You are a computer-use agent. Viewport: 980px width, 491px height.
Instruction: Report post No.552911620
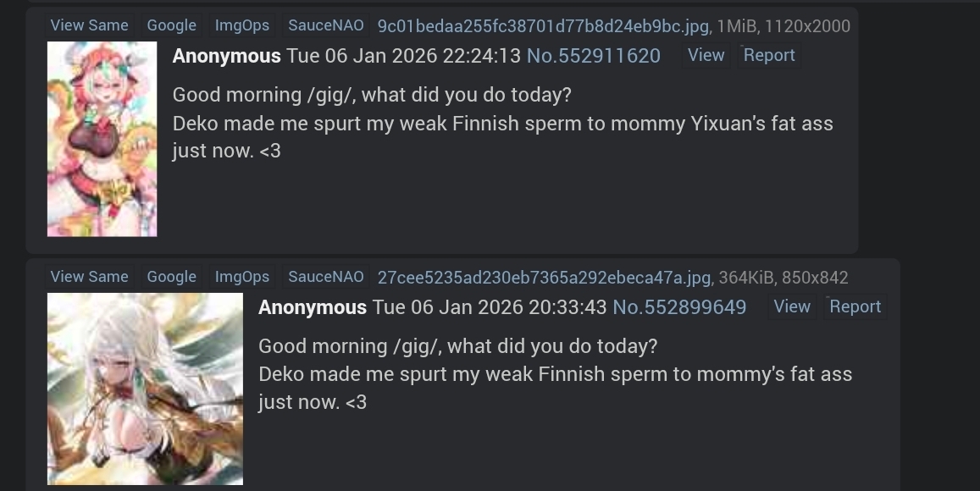[x=769, y=56]
